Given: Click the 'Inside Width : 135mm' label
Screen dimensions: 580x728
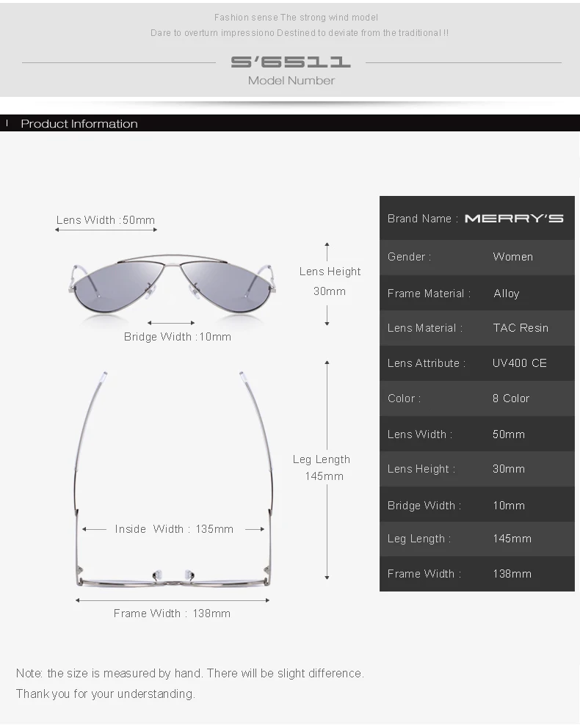Looking at the screenshot, I should [174, 529].
